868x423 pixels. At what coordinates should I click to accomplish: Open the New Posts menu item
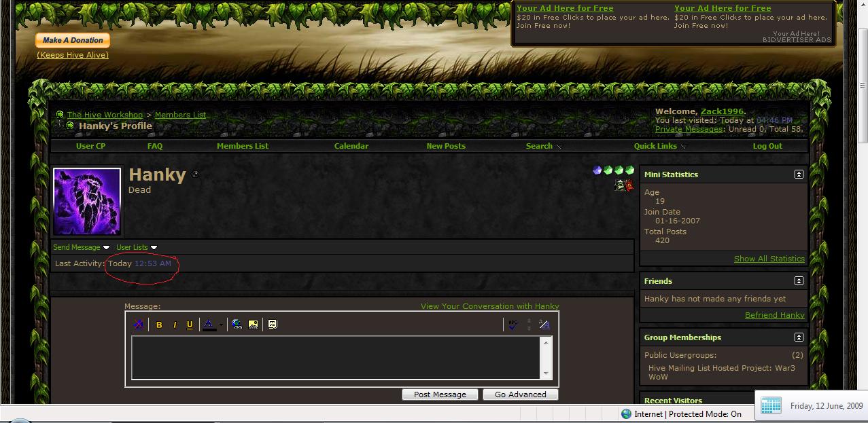click(x=446, y=146)
